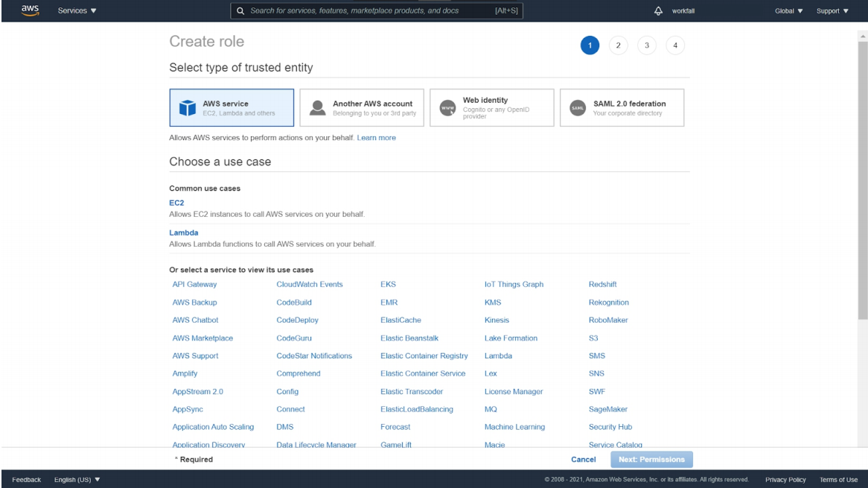Select Web identity entity card
Screen dimensions: 868x488
tap(491, 107)
